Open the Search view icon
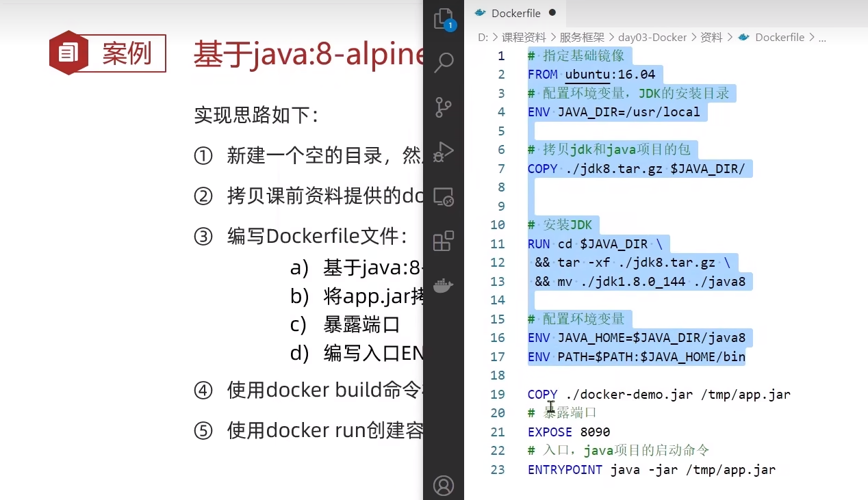868x500 pixels. coord(444,63)
